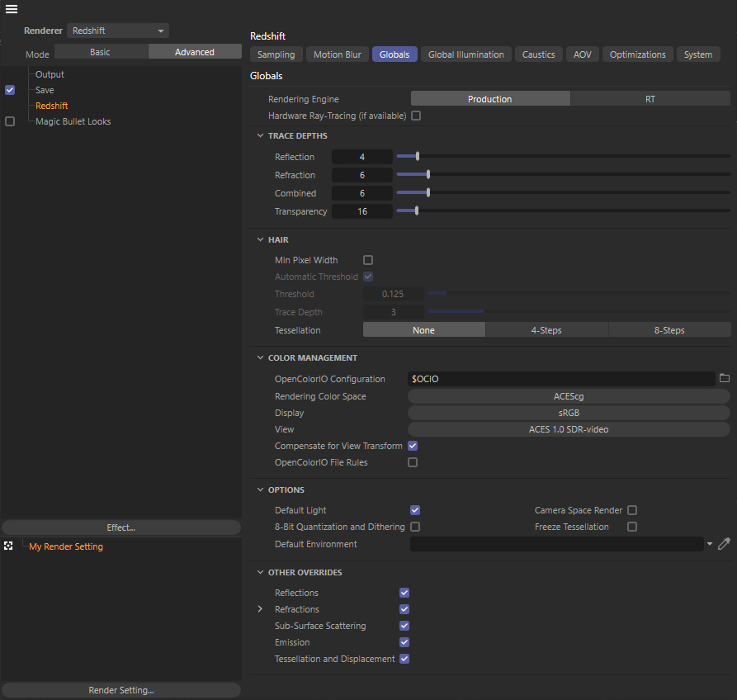Image resolution: width=737 pixels, height=700 pixels.
Task: Click the Combined trace depth slider
Action: (563, 192)
